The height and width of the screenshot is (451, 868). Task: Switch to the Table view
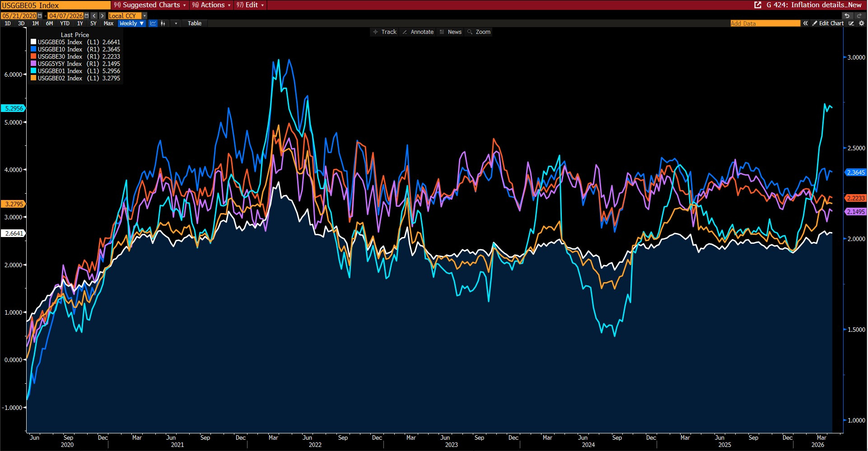pyautogui.click(x=195, y=23)
